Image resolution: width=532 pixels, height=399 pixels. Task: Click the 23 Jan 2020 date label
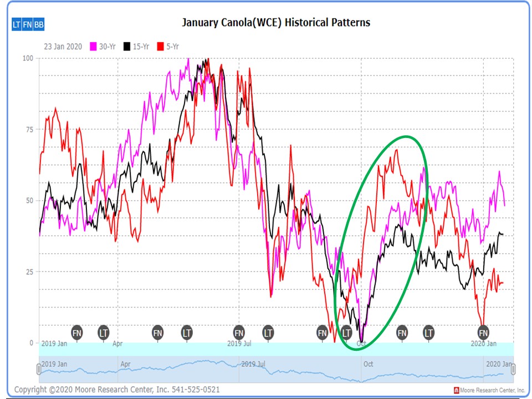[63, 47]
